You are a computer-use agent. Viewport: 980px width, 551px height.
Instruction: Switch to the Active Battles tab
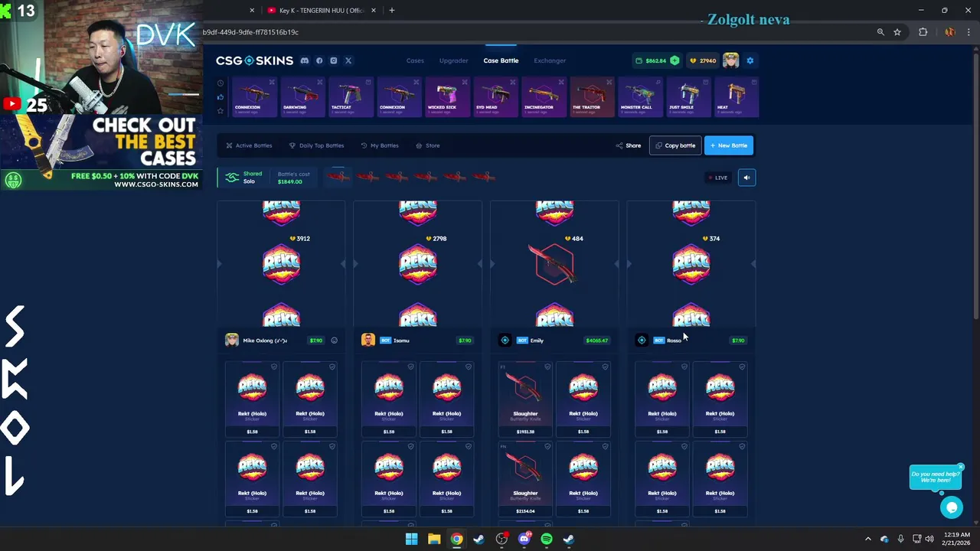click(x=249, y=145)
